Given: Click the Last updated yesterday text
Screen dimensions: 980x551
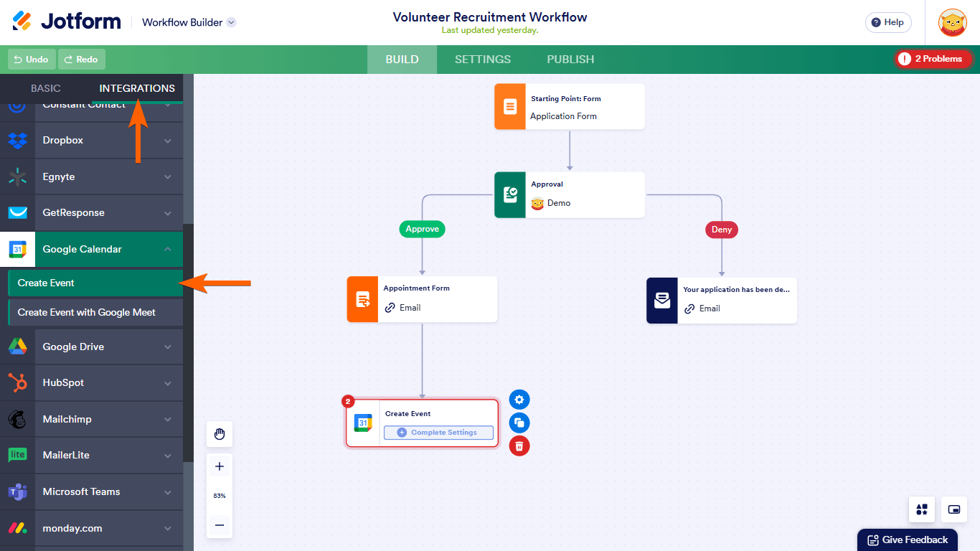Looking at the screenshot, I should [490, 30].
